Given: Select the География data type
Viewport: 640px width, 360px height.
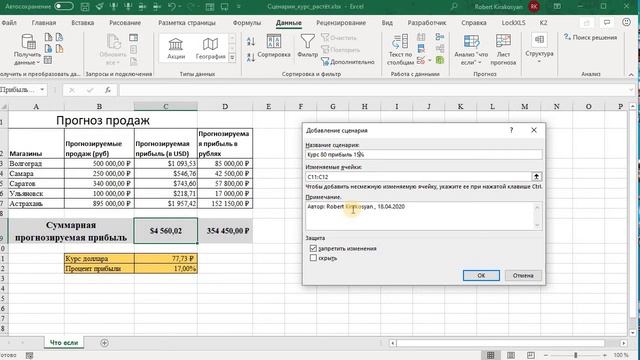Looking at the screenshot, I should 210,49.
